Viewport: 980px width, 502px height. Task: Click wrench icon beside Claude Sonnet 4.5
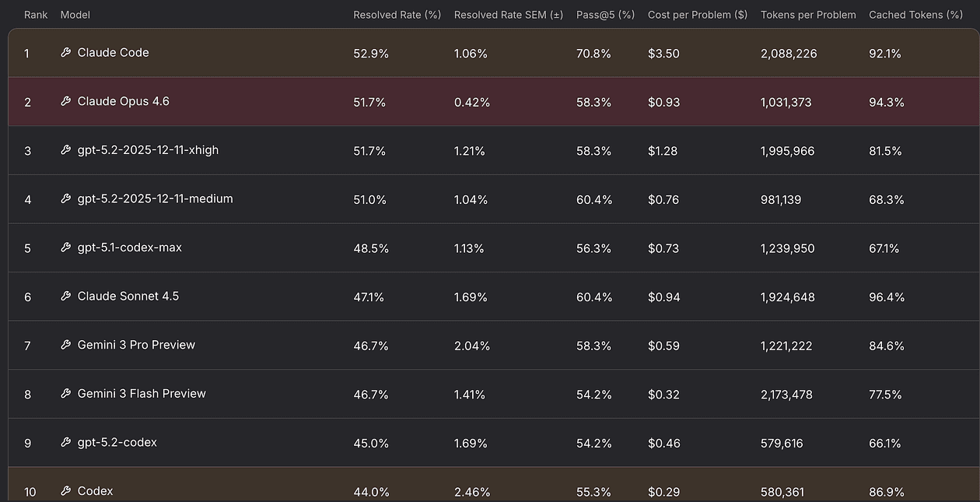click(66, 297)
